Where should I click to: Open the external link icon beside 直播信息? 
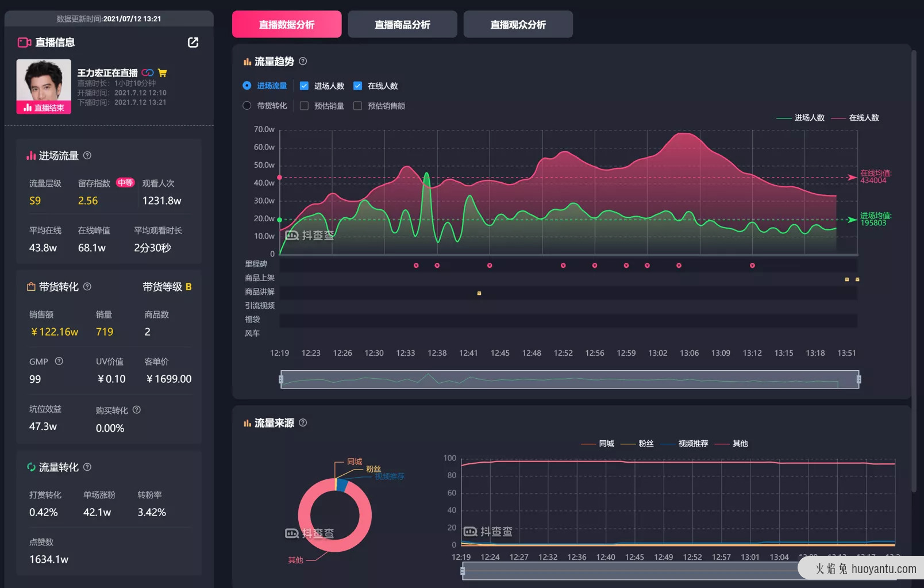(193, 43)
